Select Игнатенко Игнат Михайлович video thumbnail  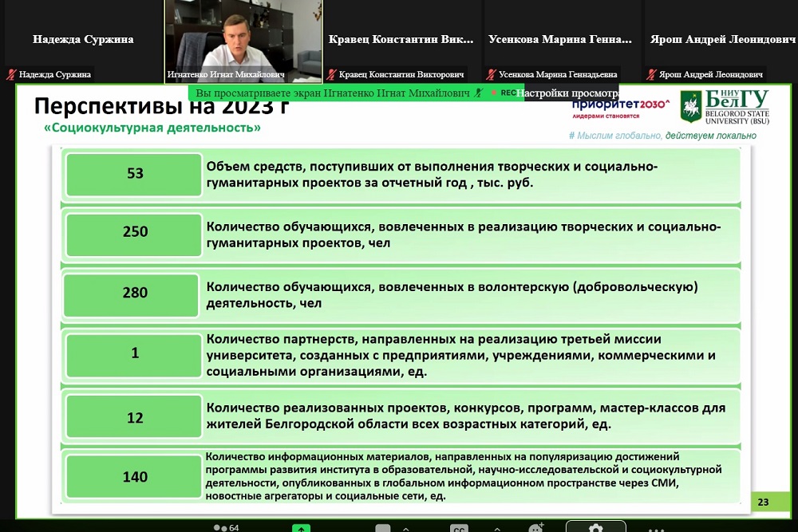[243, 41]
